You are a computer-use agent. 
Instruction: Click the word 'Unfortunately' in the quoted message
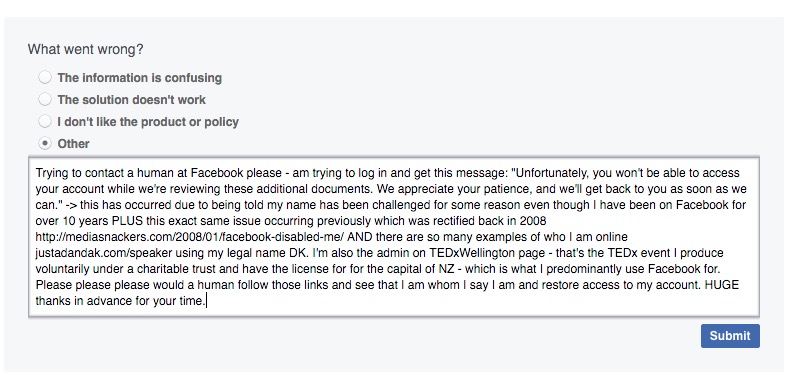click(551, 173)
